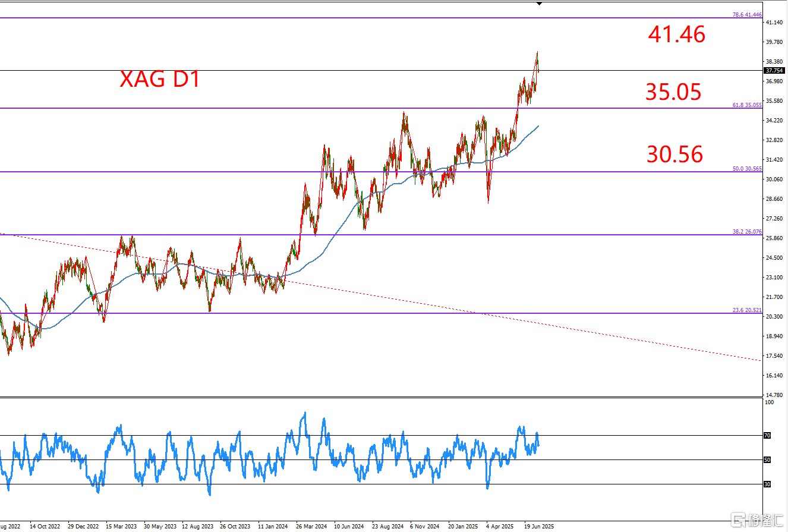
Task: Click the 78.6 41.446 Fibonacci level label
Action: coord(747,14)
